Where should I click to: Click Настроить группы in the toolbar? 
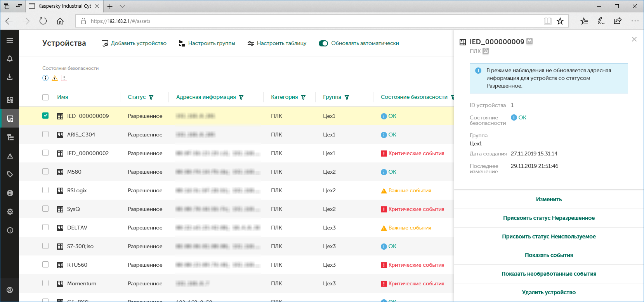point(207,43)
